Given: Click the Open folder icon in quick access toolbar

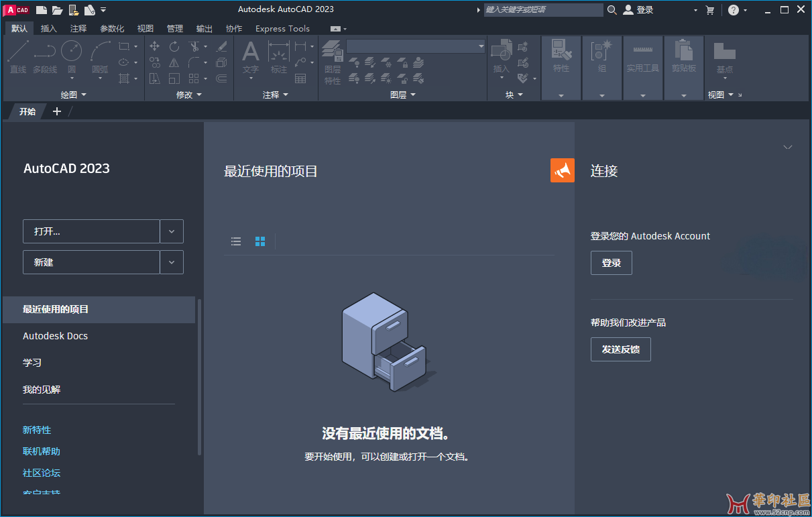Looking at the screenshot, I should click(58, 10).
